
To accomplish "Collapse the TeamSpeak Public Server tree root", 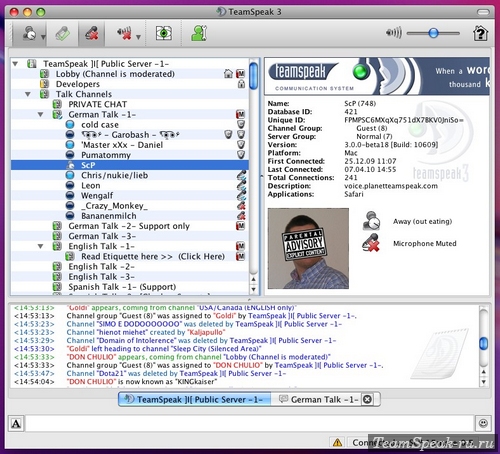I will tap(15, 63).
